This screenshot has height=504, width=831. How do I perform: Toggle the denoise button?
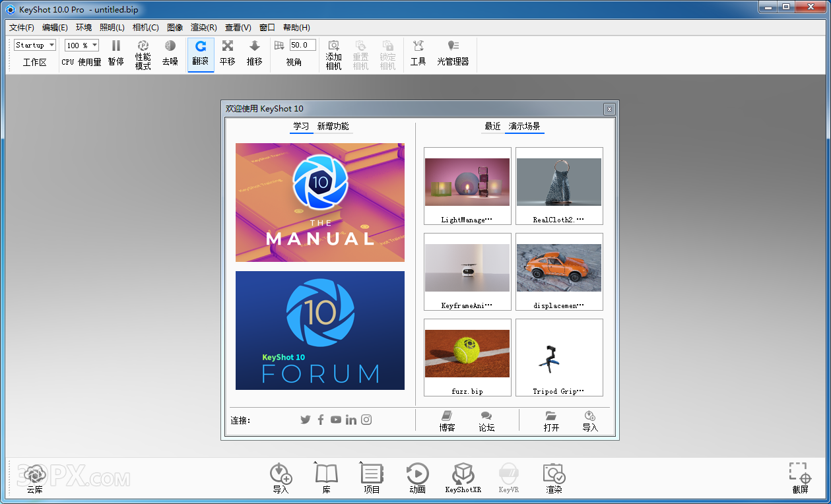tap(170, 53)
